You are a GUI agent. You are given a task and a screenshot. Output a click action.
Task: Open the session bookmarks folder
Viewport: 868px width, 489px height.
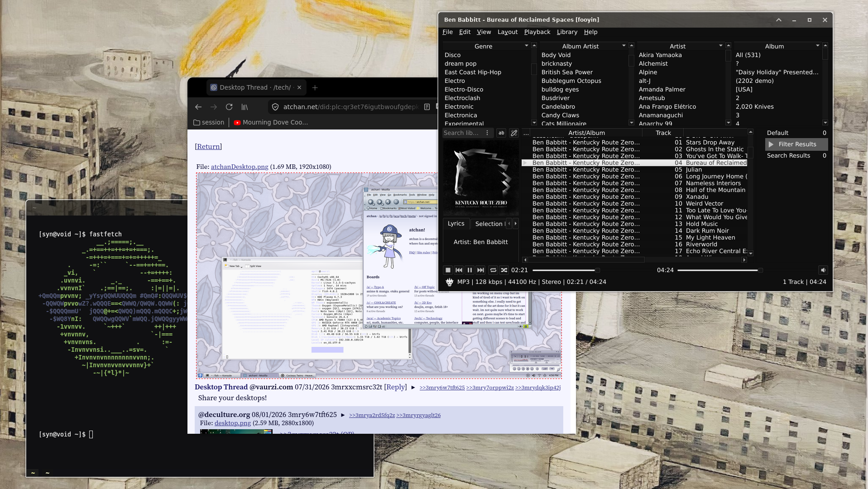209,123
